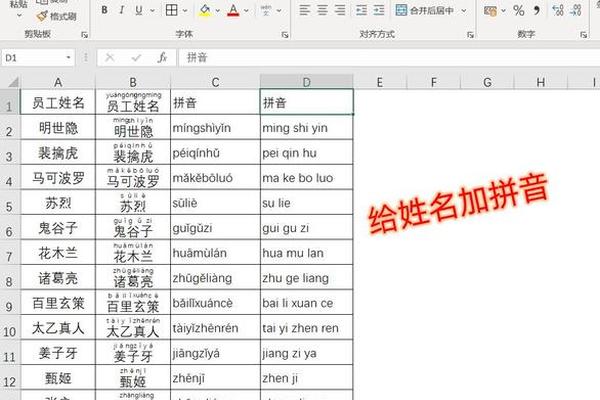Select cell B7 花木兰 with pinyin annotation
This screenshot has width=600, height=400.
(x=133, y=253)
